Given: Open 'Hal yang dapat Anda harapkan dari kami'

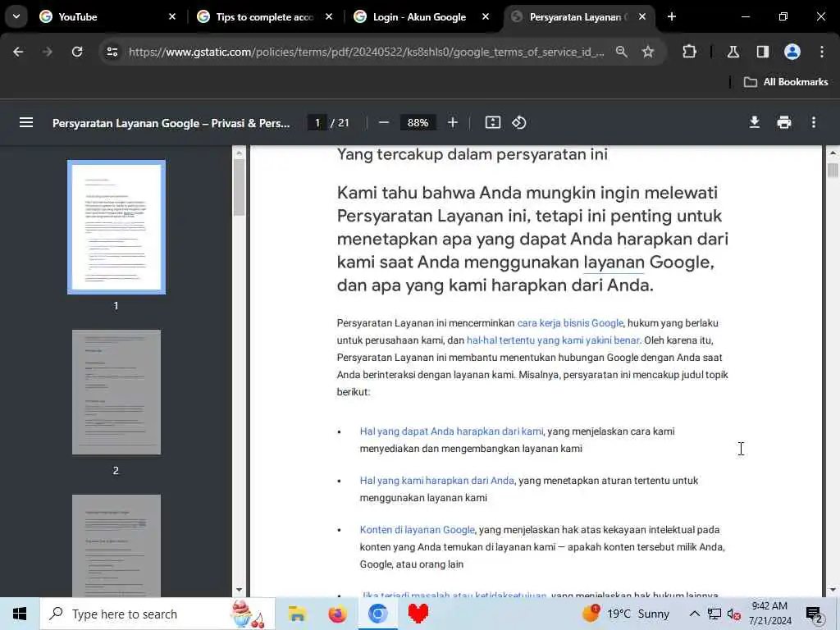Looking at the screenshot, I should tap(451, 431).
